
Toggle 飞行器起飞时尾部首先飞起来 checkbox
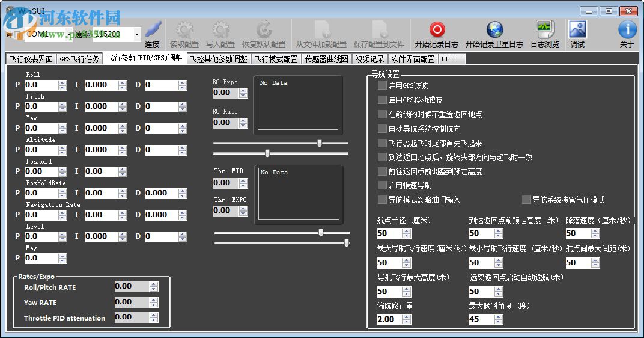(382, 143)
